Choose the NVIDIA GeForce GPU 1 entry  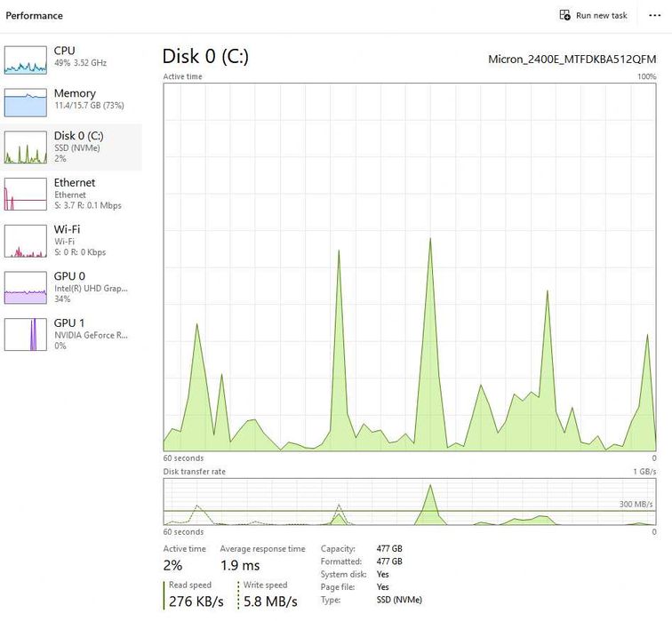point(71,334)
